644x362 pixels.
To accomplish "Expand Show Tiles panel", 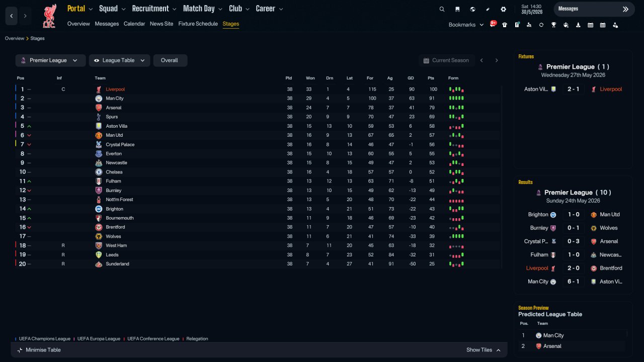I will (x=484, y=350).
